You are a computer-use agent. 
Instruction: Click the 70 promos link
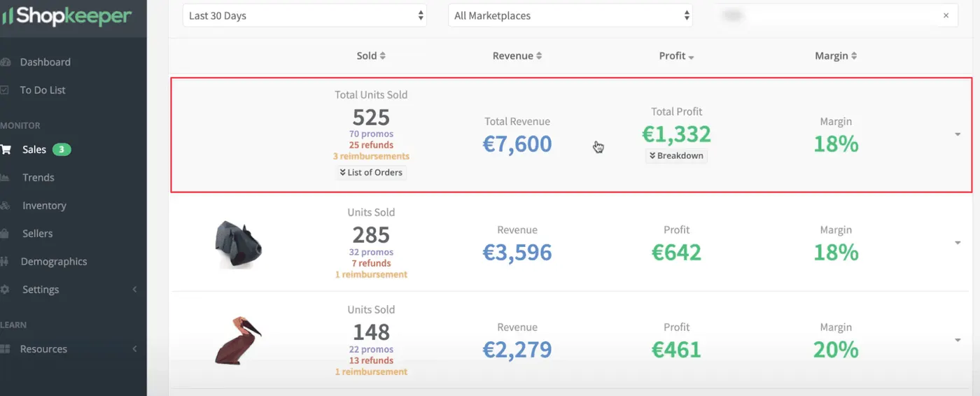[371, 134]
